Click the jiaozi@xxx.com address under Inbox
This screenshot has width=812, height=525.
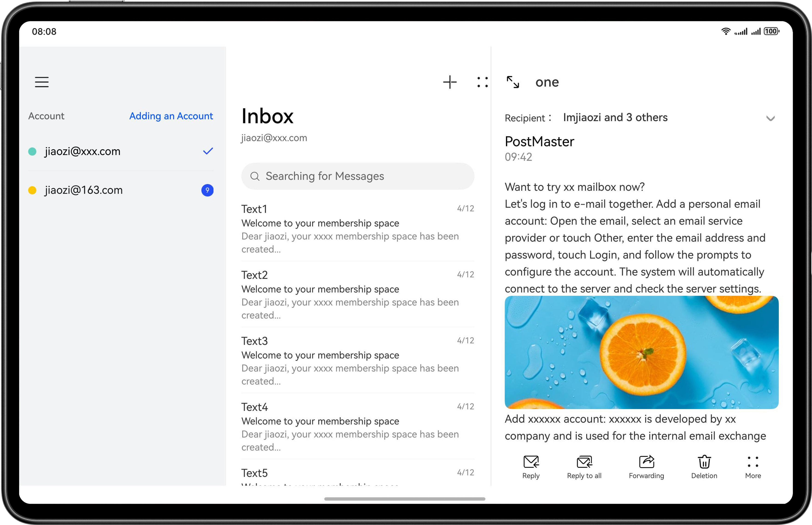coord(274,138)
